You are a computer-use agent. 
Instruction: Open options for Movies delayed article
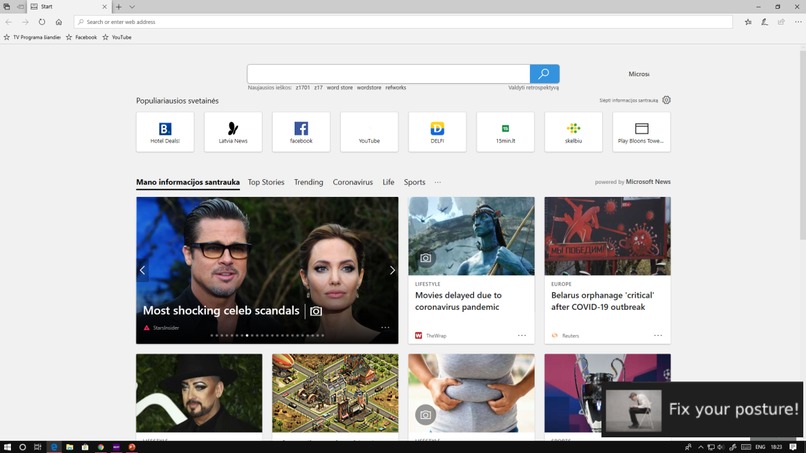pyautogui.click(x=522, y=335)
